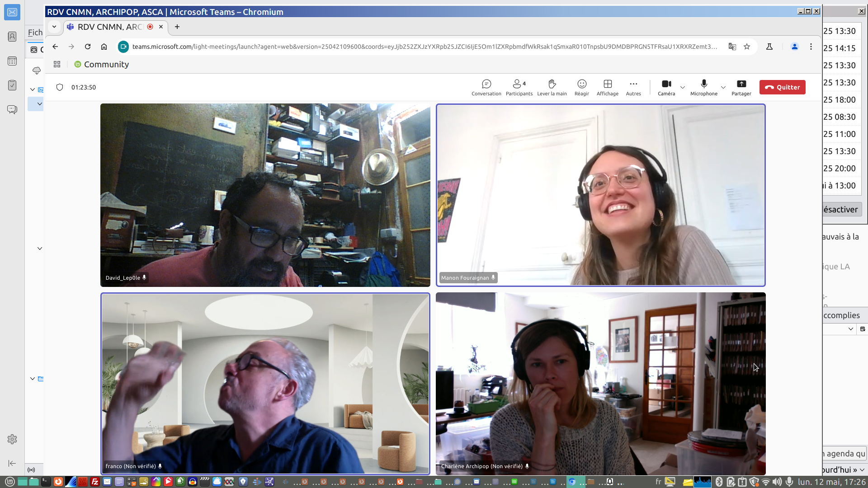Screen dimensions: 868x488
Task: Click the meeting shield security icon
Action: pos(60,87)
